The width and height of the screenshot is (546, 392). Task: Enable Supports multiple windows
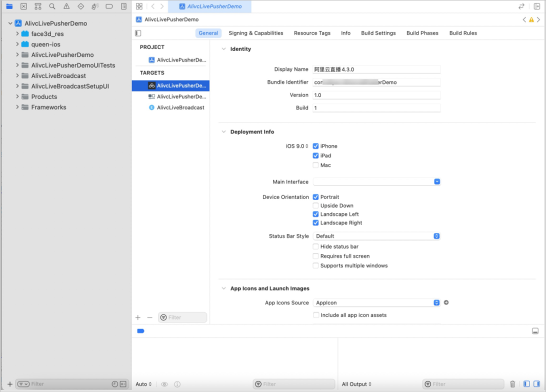click(316, 266)
